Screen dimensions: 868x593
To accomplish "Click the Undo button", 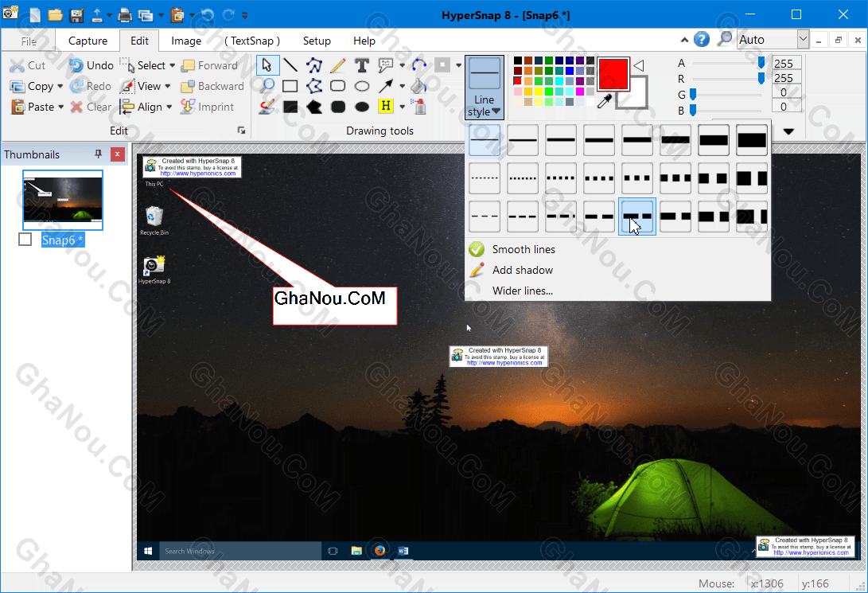I will [91, 65].
